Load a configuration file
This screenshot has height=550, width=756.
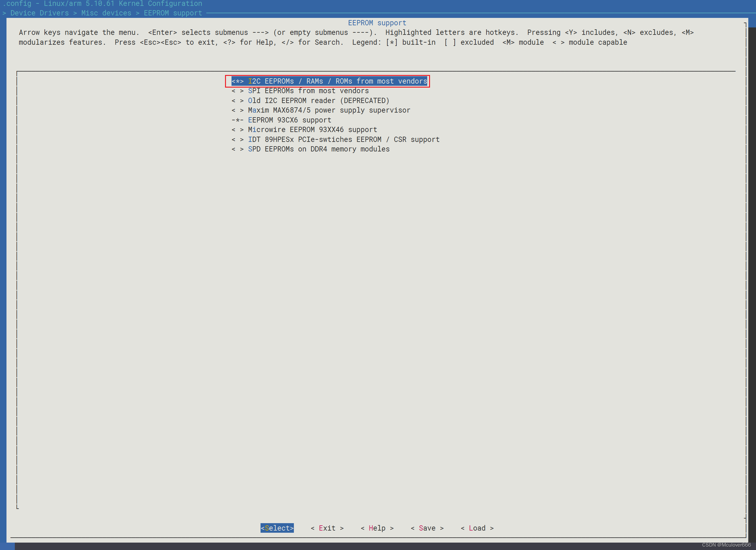pos(477,528)
